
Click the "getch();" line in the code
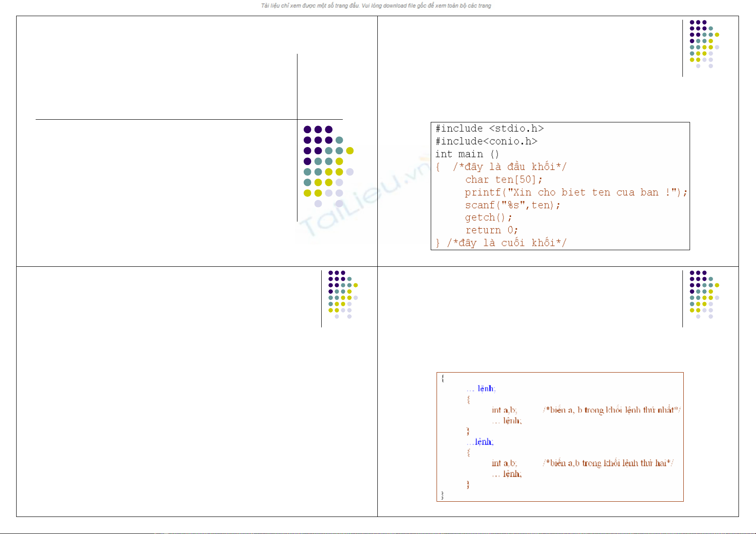pos(488,217)
